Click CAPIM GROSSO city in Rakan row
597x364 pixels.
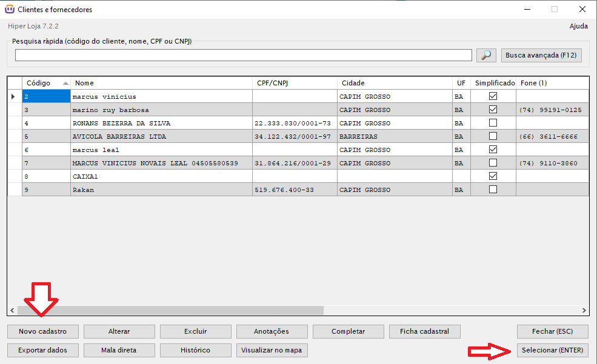pos(395,190)
